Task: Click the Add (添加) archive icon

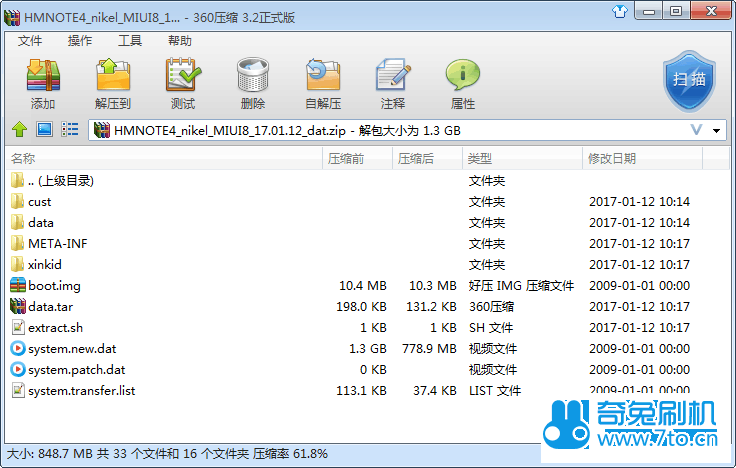Action: (43, 76)
